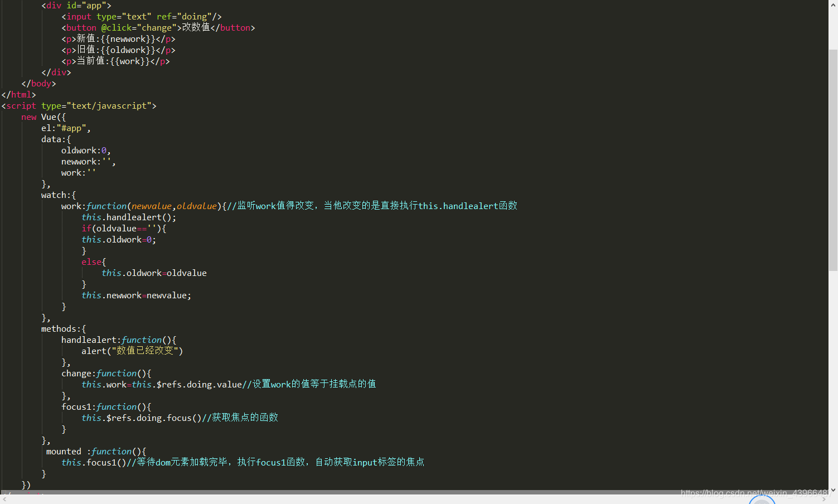This screenshot has height=504, width=838.
Task: Click the 'oldwork:0,' data property
Action: pyautogui.click(x=86, y=151)
